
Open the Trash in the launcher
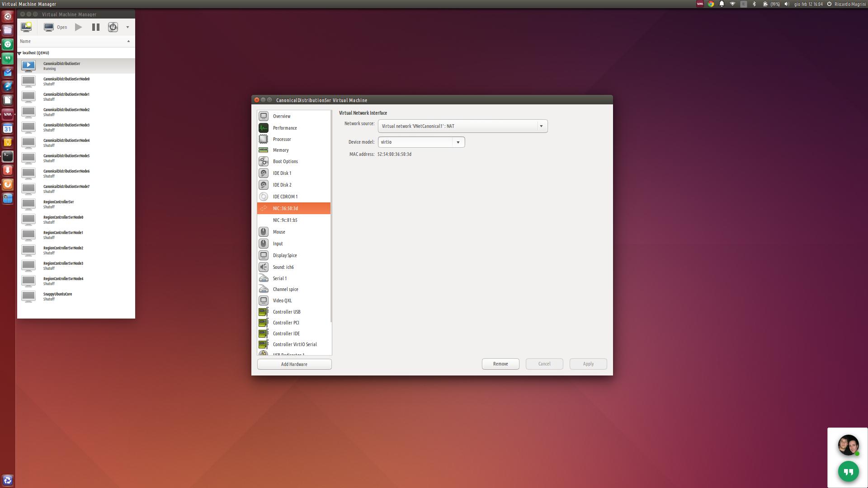click(x=8, y=480)
